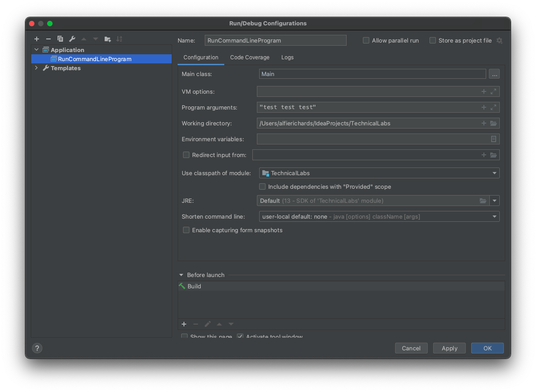The height and width of the screenshot is (392, 536).
Task: Move configuration up in toolbar
Action: coord(84,39)
